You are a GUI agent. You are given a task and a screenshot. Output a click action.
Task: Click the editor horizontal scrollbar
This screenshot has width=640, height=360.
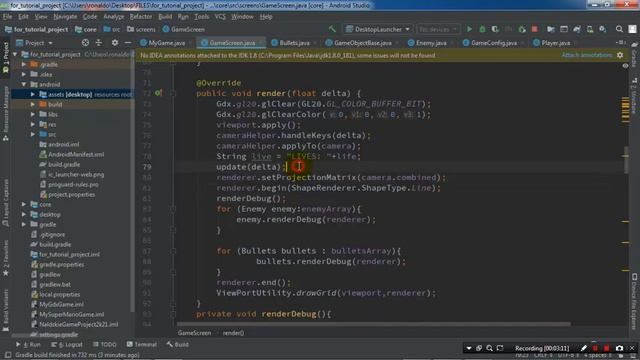tap(373, 324)
